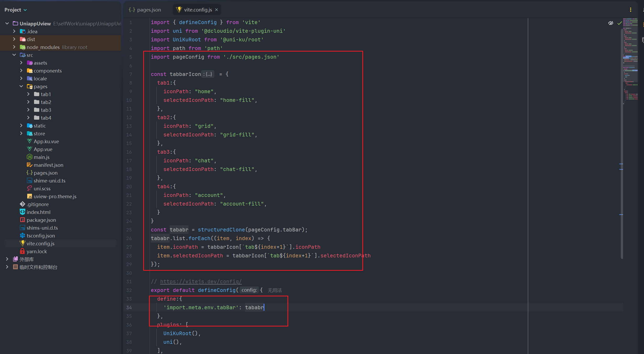This screenshot has height=354, width=644.
Task: Expand the tab1 folder
Action: [x=28, y=94]
